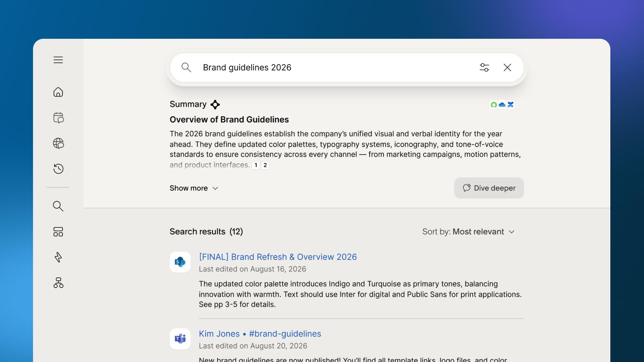This screenshot has width=644, height=362.
Task: Open [FINAL] Brand Refresh & Overview 2026 link
Action: coord(278,257)
